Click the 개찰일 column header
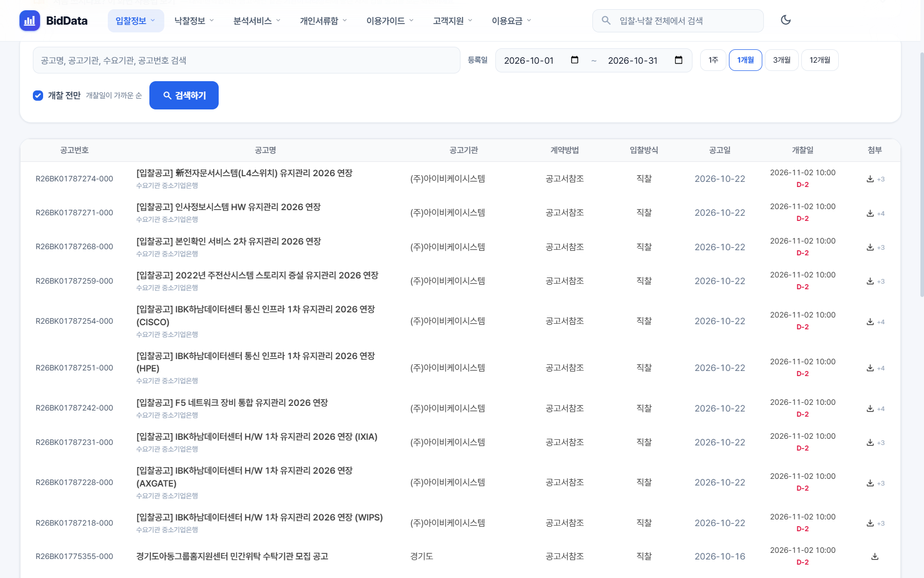The height and width of the screenshot is (578, 924). coord(802,150)
